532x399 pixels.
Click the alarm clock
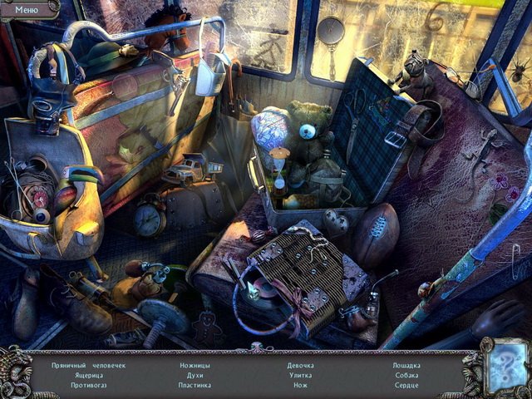click(150, 219)
